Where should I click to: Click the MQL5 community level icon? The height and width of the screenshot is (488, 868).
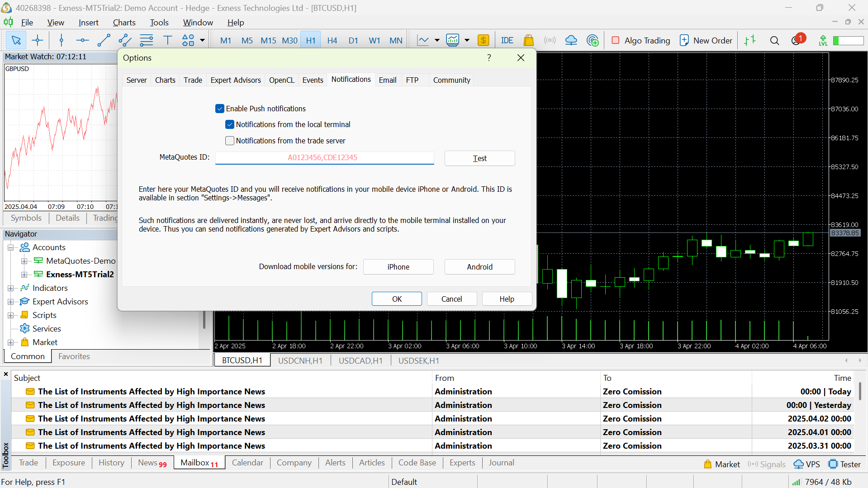[x=823, y=40]
